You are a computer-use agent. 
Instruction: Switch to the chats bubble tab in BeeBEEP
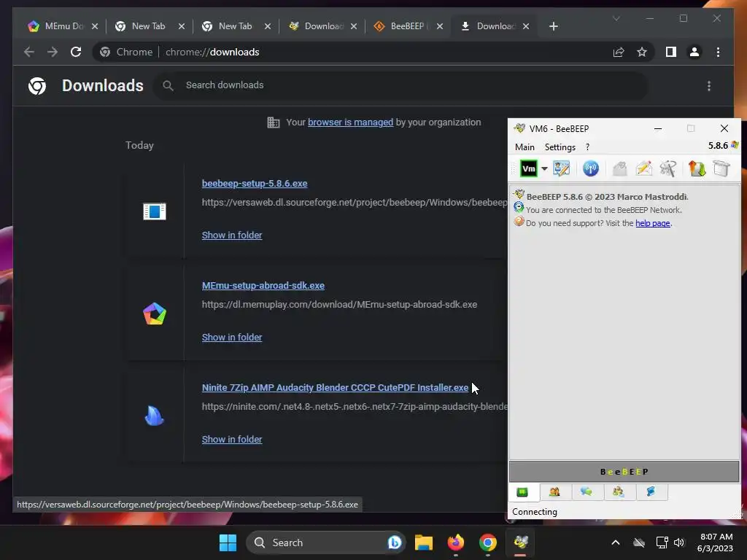(x=587, y=492)
